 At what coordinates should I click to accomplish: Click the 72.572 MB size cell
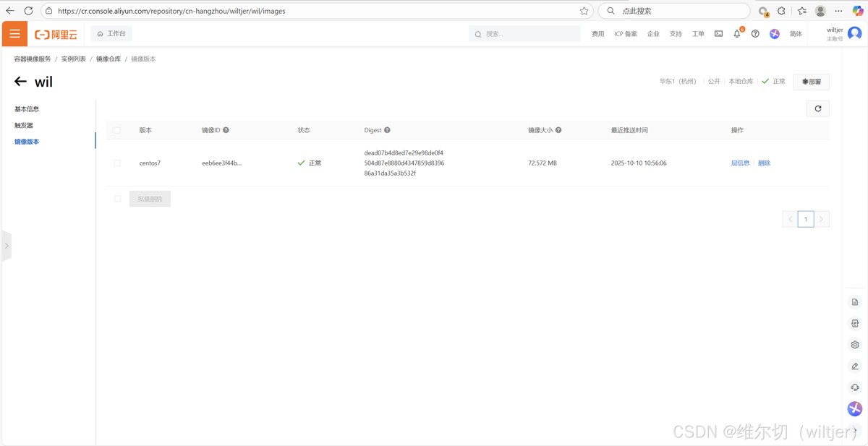tap(542, 163)
